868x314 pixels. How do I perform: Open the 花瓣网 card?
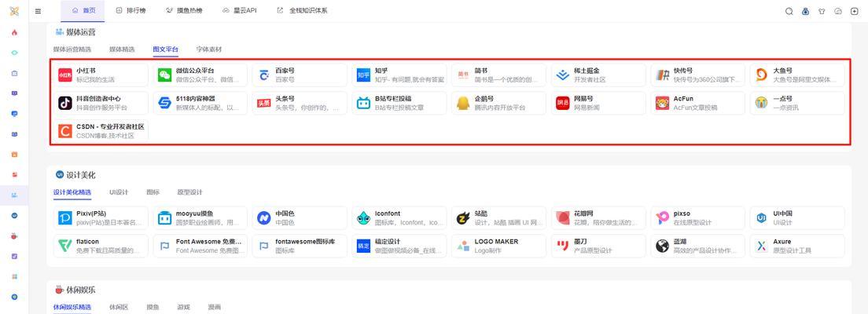click(x=598, y=217)
